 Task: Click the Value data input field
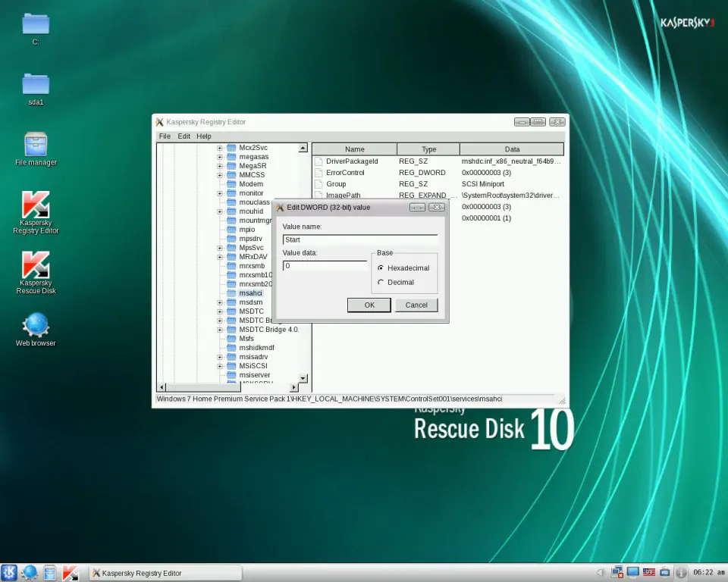pos(325,266)
